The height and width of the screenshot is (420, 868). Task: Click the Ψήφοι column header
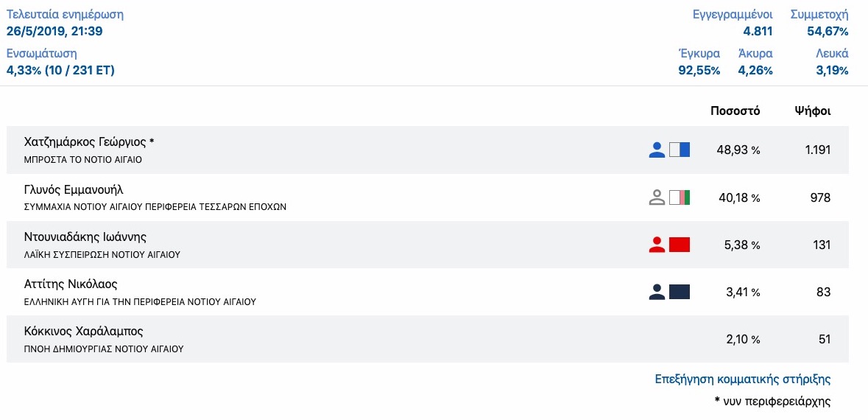pos(812,111)
